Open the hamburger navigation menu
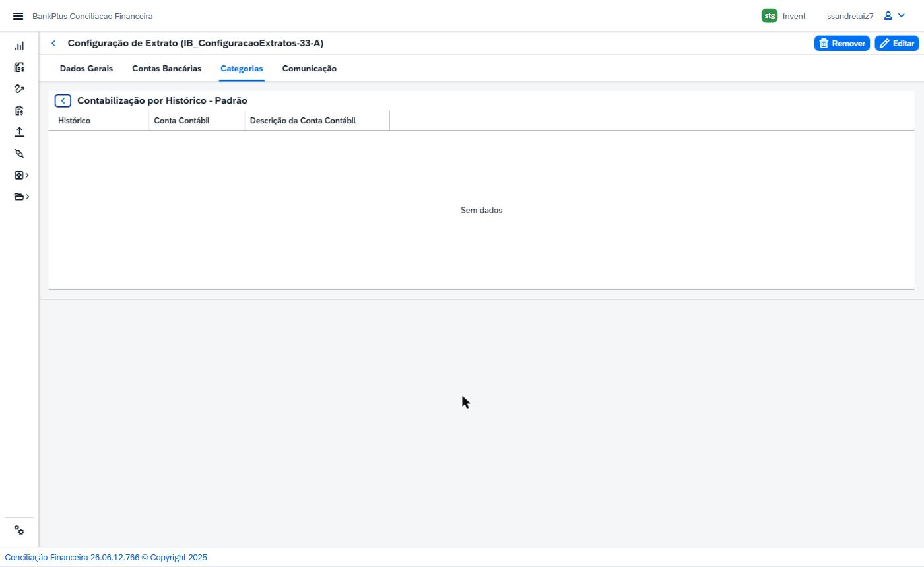This screenshot has width=924, height=567. point(18,16)
